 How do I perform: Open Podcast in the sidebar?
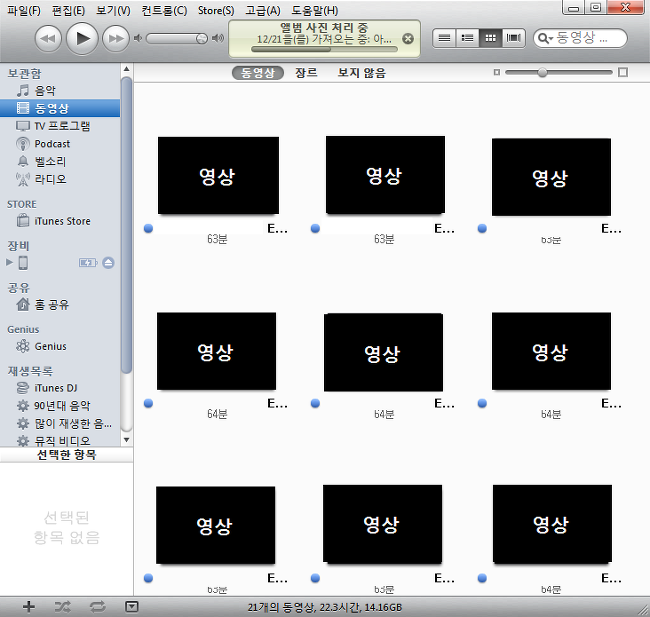click(x=60, y=143)
